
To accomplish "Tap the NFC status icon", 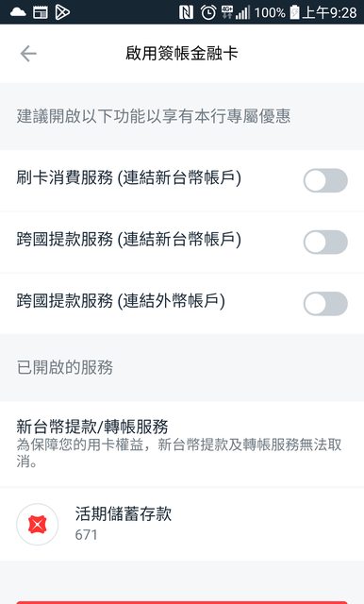I will point(186,12).
